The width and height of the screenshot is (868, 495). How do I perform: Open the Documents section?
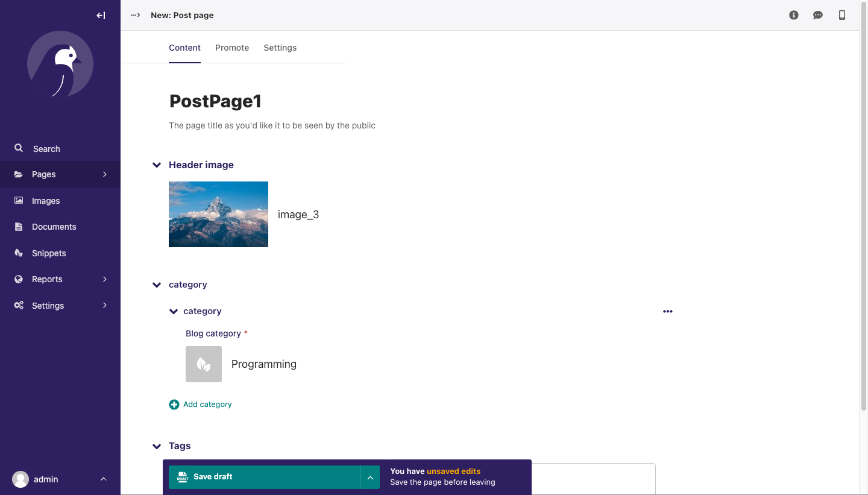click(54, 227)
